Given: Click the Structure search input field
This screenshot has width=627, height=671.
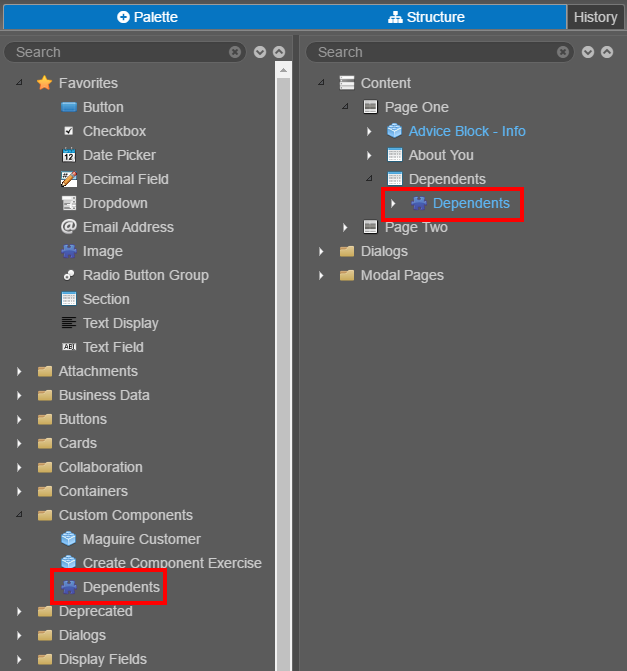Looking at the screenshot, I should tap(437, 52).
